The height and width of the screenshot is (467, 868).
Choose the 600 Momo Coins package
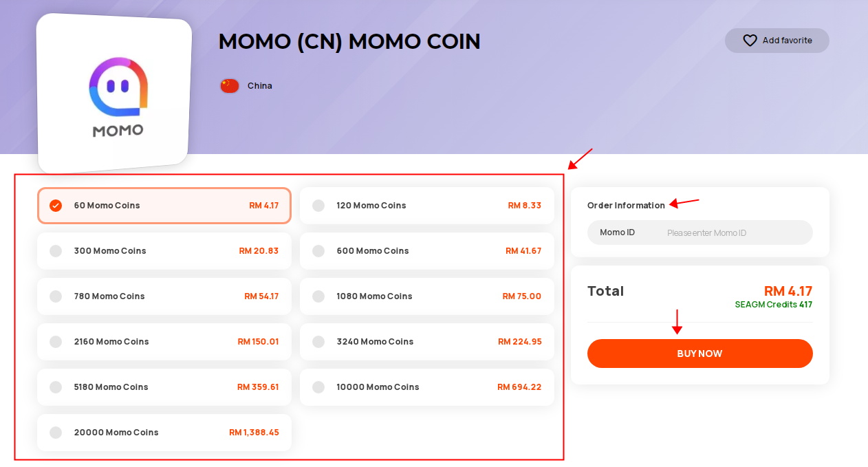[427, 251]
